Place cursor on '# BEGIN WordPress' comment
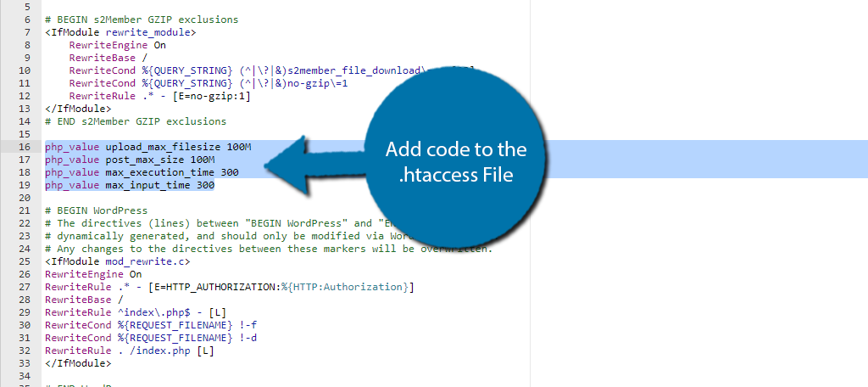 tap(97, 210)
